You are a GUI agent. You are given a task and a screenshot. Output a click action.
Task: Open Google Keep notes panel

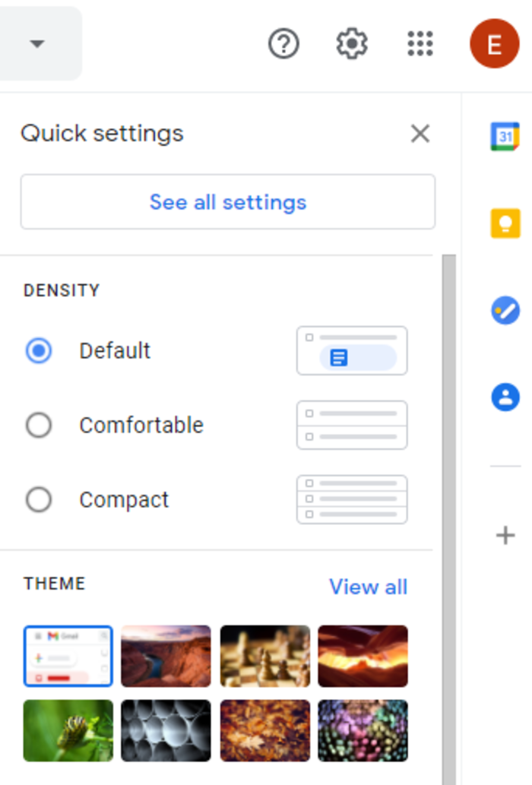[504, 223]
